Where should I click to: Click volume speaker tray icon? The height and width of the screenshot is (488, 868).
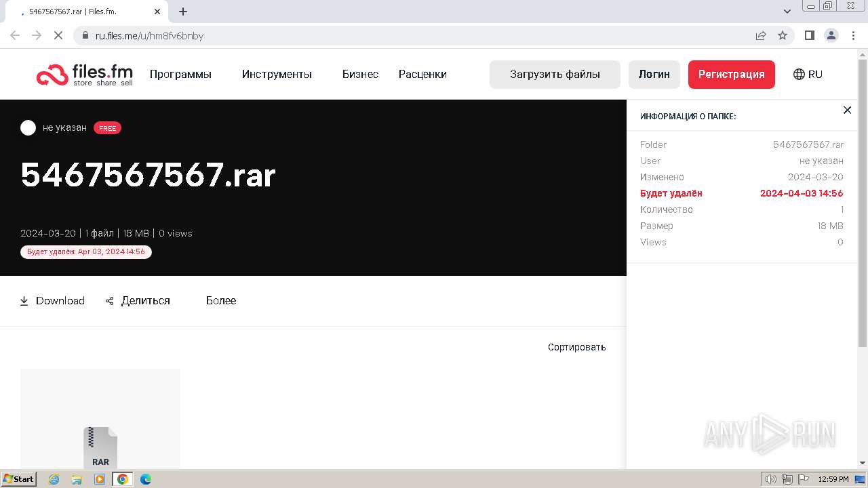point(771,479)
